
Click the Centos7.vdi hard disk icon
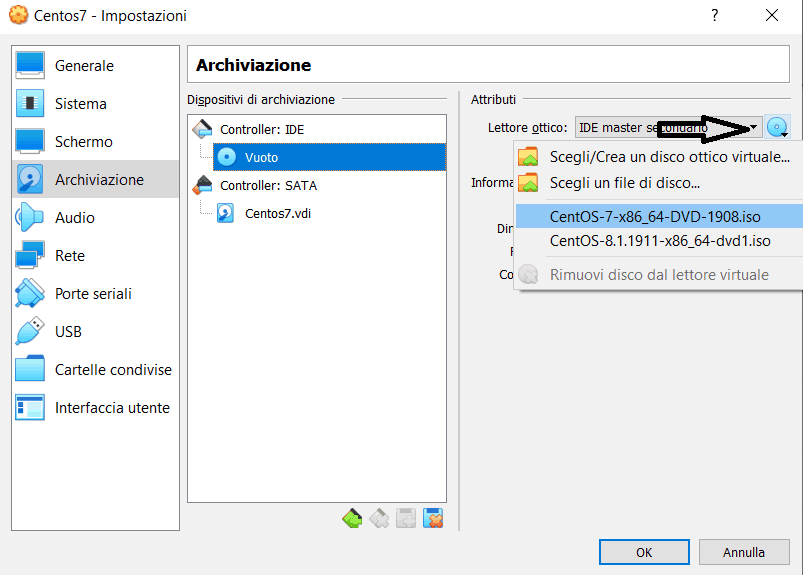225,213
